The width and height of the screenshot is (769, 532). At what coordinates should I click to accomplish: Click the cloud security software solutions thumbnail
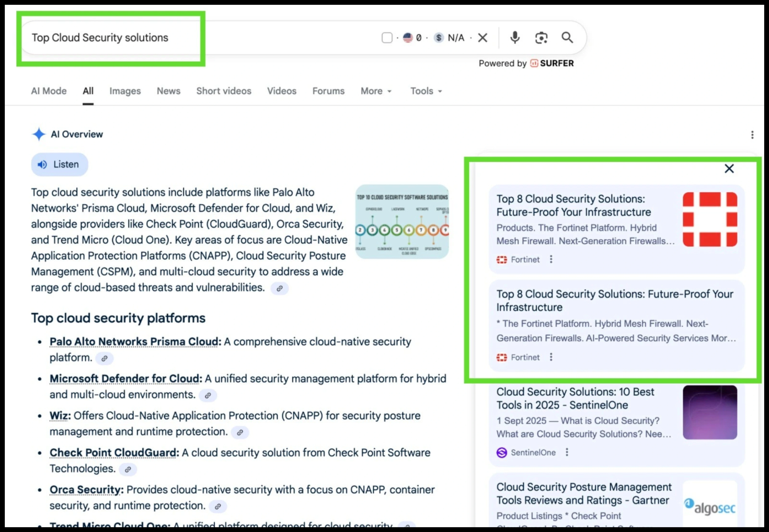click(402, 222)
